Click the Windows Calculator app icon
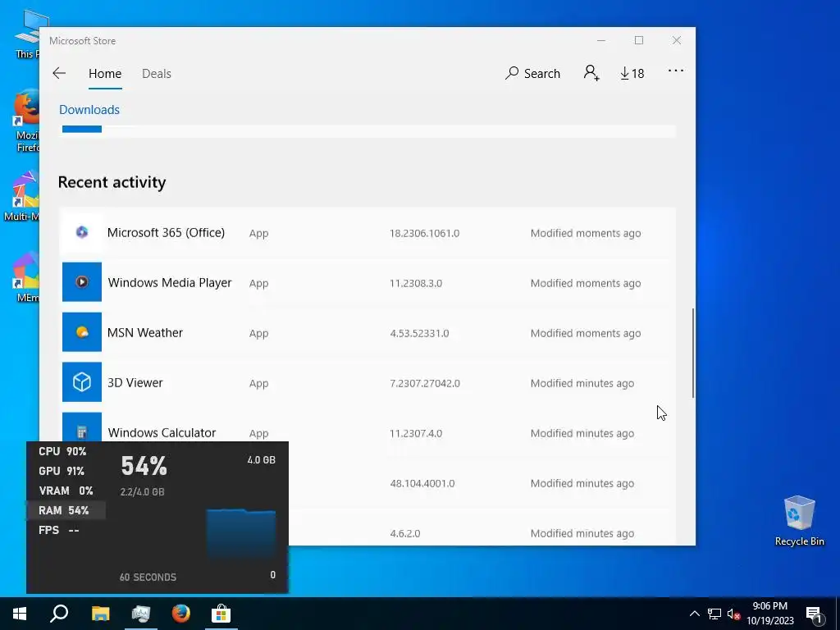This screenshot has width=840, height=630. click(82, 427)
